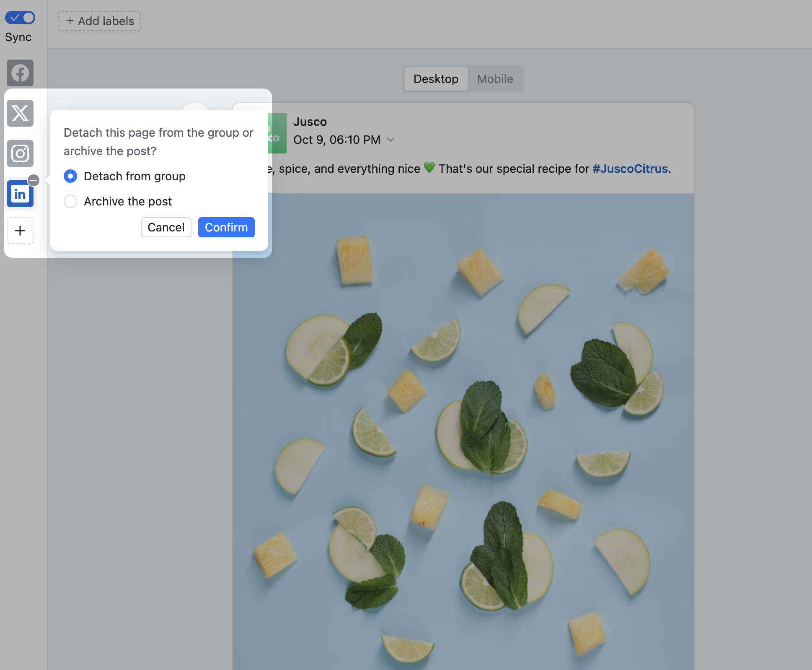
Task: Open Oct 9, 06:10 PM schedule selector
Action: [x=336, y=140]
